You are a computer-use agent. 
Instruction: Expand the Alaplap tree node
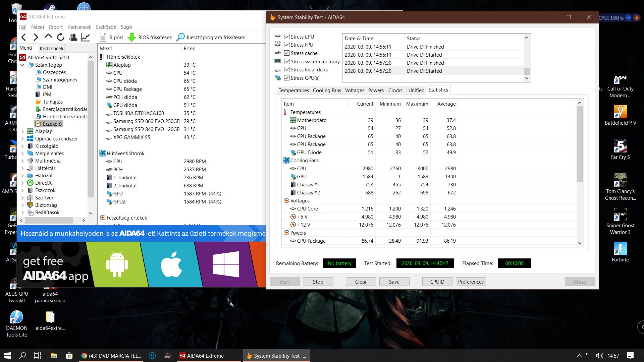22,131
